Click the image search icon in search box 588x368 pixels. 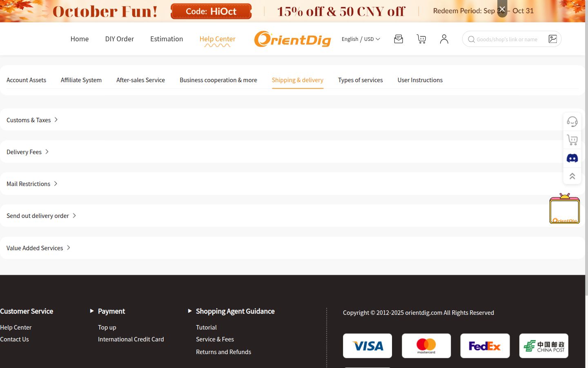pyautogui.click(x=552, y=39)
